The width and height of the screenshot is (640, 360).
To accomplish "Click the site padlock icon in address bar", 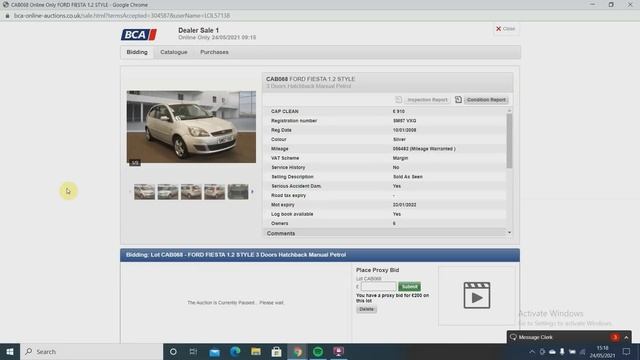I will coord(7,16).
